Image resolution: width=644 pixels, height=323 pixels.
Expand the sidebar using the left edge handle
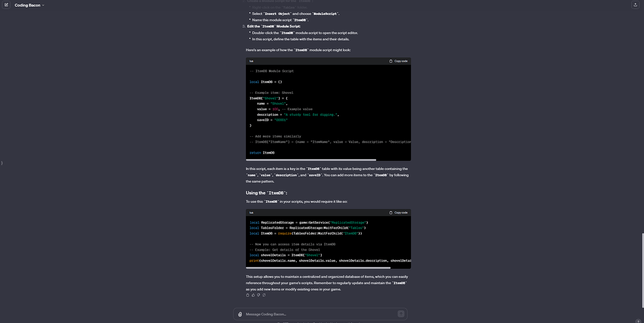pos(2,163)
